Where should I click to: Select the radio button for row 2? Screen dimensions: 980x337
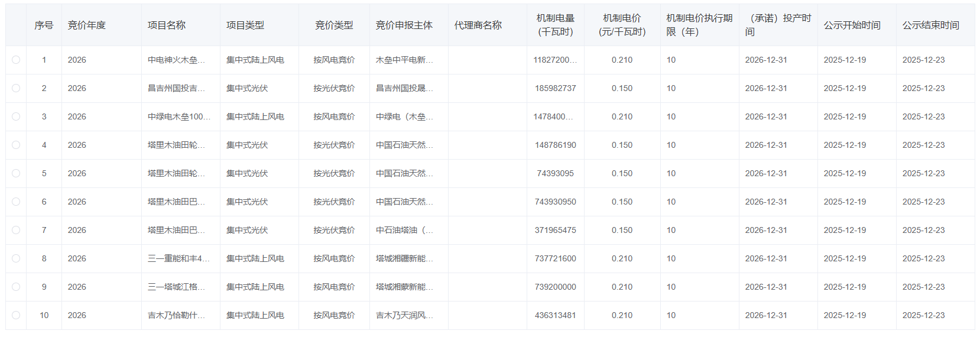[16, 88]
